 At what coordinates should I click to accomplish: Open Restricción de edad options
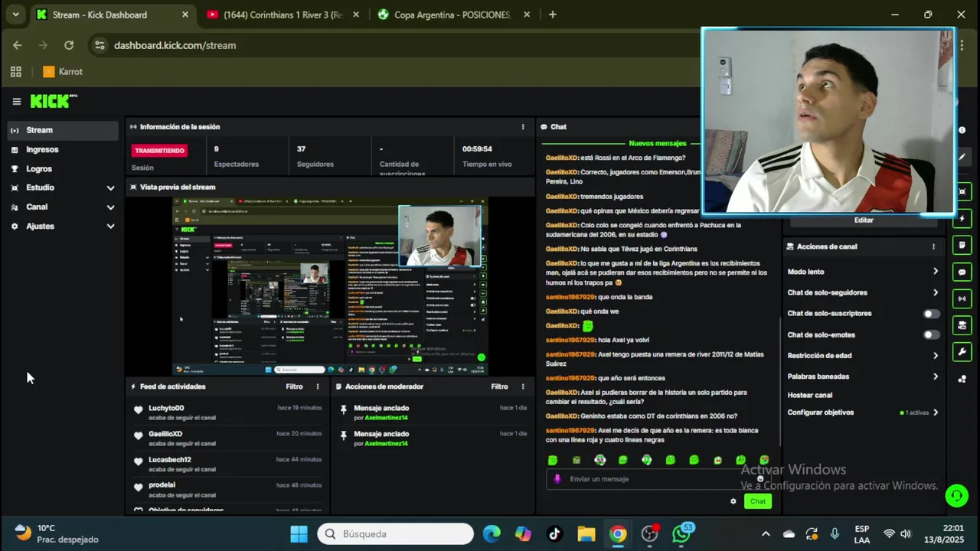coord(863,355)
